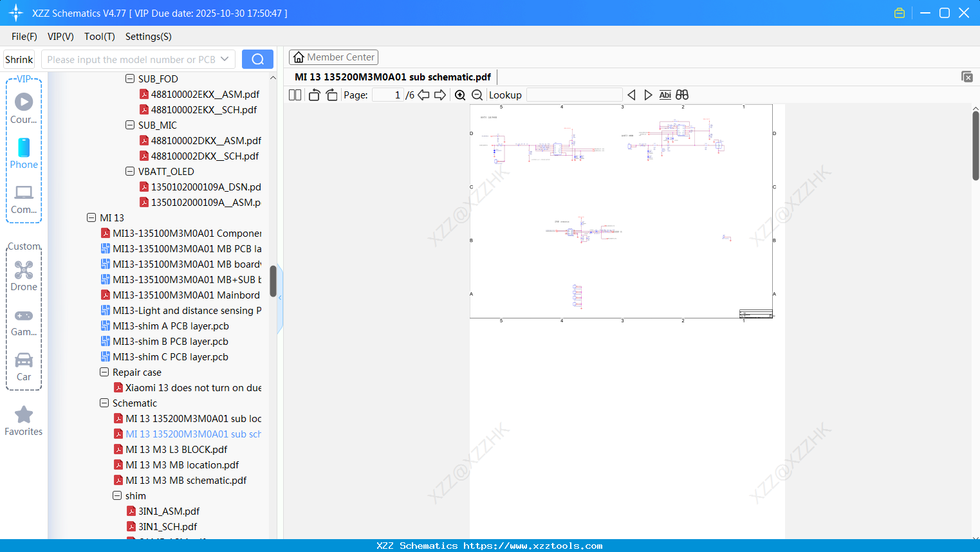980x552 pixels.
Task: Collapse the MI 13 tree node
Action: click(91, 217)
